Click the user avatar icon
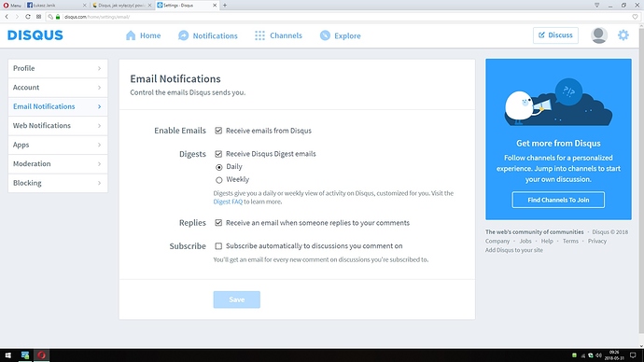Image resolution: width=644 pixels, height=362 pixels. (x=599, y=35)
